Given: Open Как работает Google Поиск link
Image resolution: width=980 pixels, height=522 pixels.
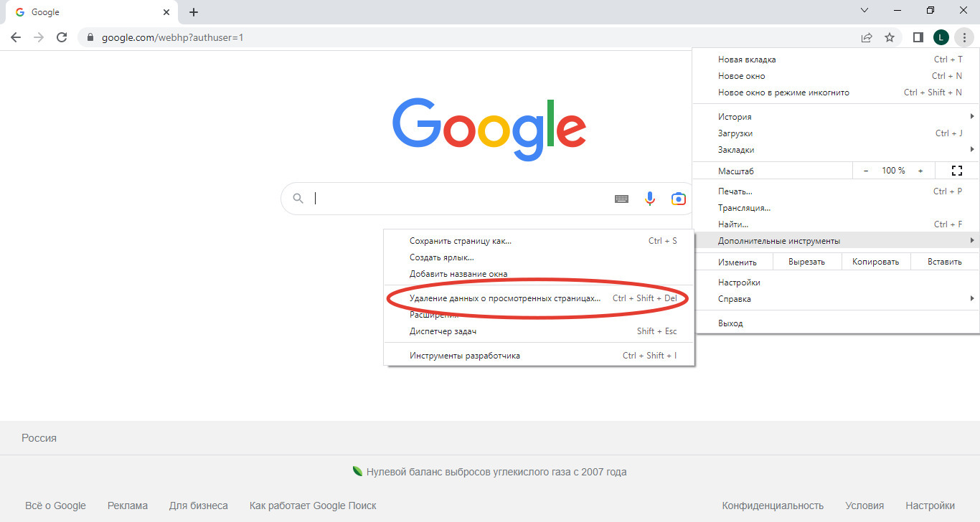Looking at the screenshot, I should click(x=313, y=506).
